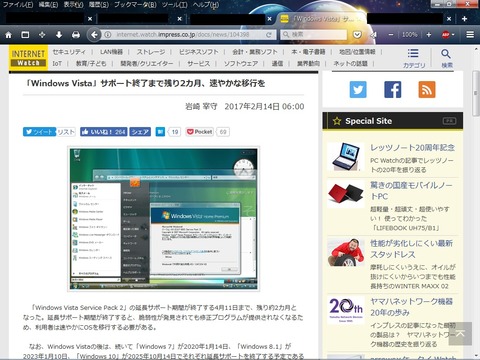Open the ヘルプ(H) menu
The width and height of the screenshot is (480, 360).
[206, 5]
